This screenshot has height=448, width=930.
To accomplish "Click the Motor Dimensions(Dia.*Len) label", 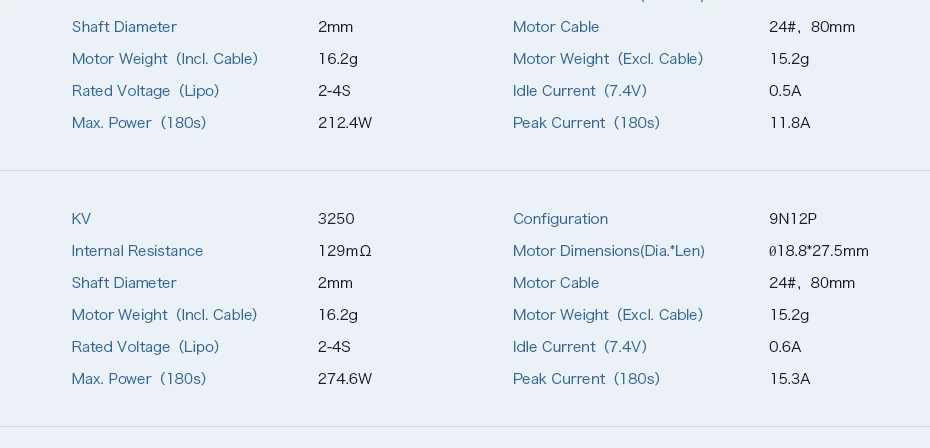I will click(x=609, y=251).
